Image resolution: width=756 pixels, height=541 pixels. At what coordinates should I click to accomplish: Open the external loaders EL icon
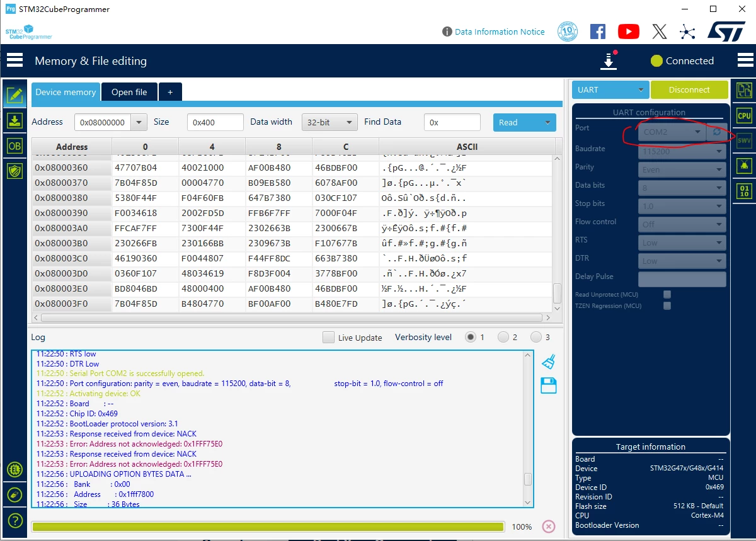coord(14,469)
